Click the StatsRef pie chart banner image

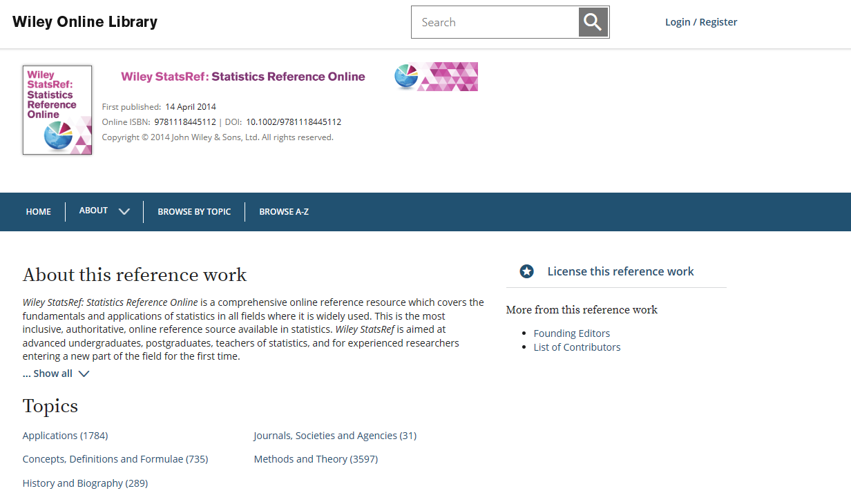click(436, 77)
